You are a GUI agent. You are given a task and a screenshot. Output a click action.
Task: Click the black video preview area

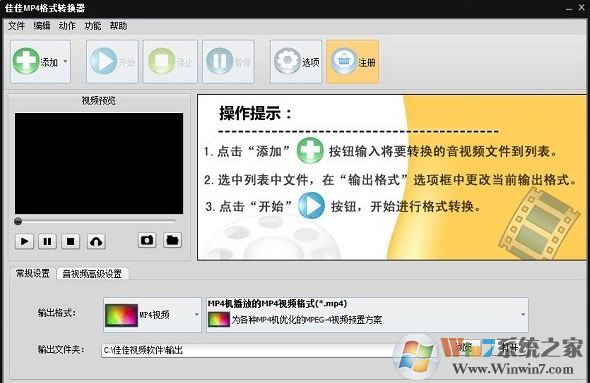pos(99,163)
